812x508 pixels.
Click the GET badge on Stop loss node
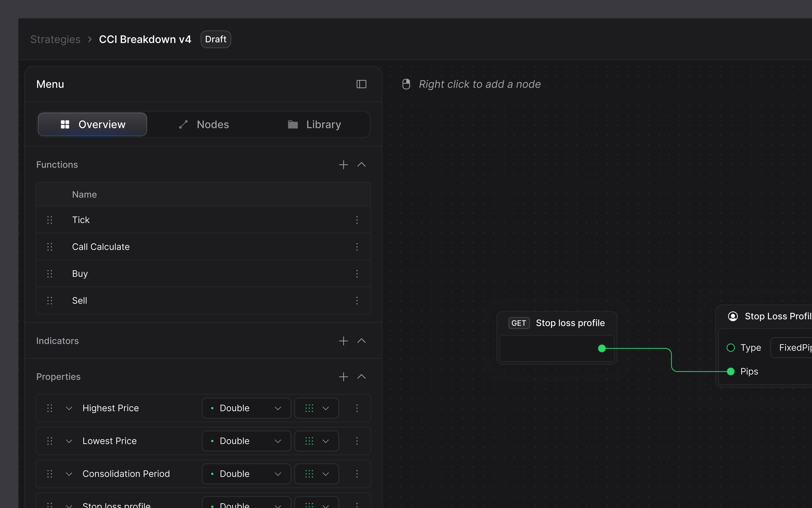coord(519,323)
